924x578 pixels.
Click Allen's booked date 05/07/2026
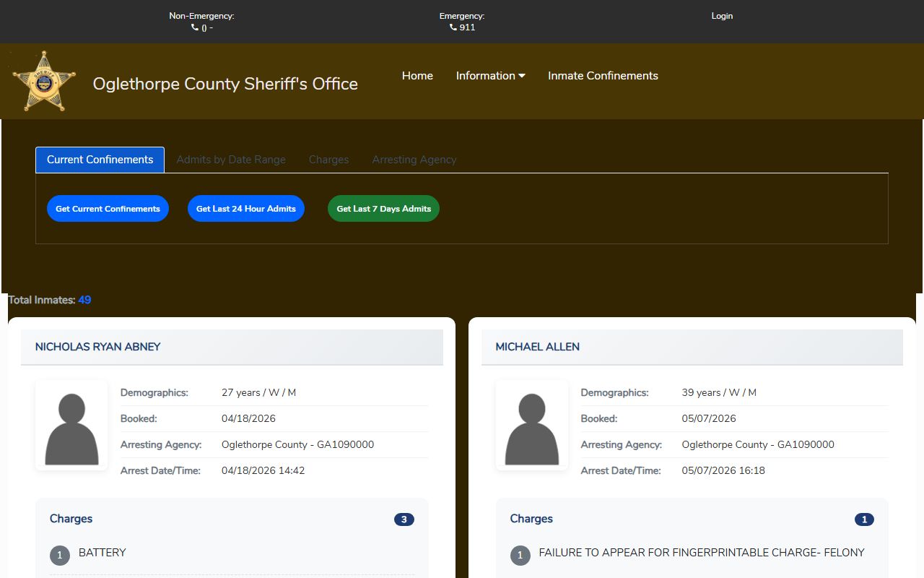click(709, 419)
